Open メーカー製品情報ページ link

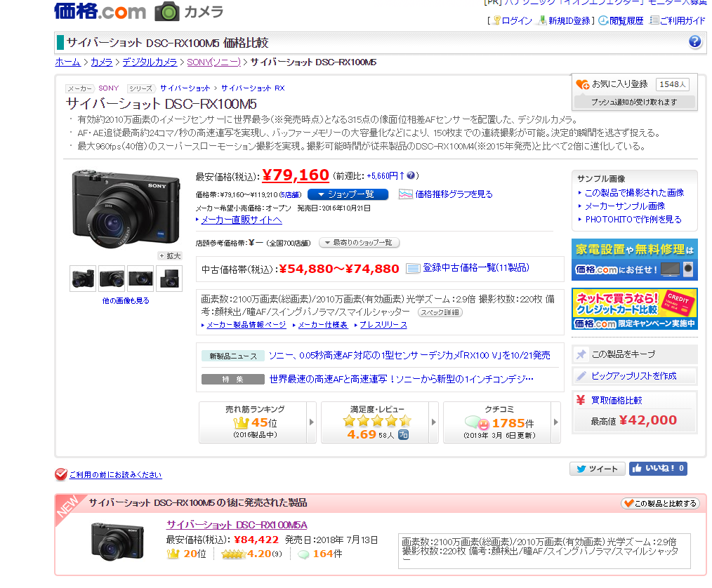[x=246, y=325]
